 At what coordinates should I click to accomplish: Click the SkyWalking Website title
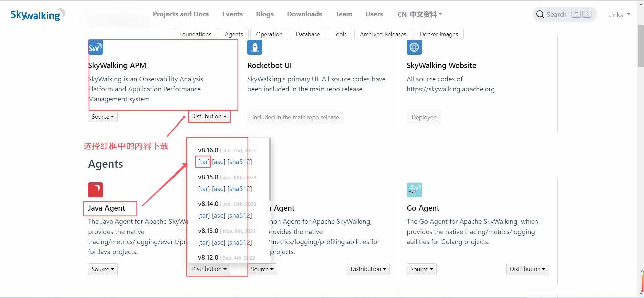[441, 65]
